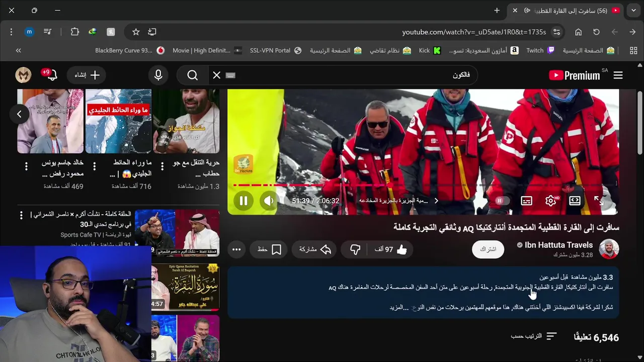Open the Chrome profile 'm' avatar
Screen dimensions: 644x362
(29, 32)
